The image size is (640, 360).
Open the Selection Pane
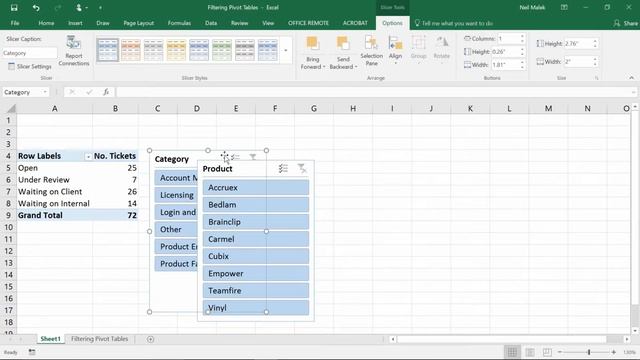(371, 51)
